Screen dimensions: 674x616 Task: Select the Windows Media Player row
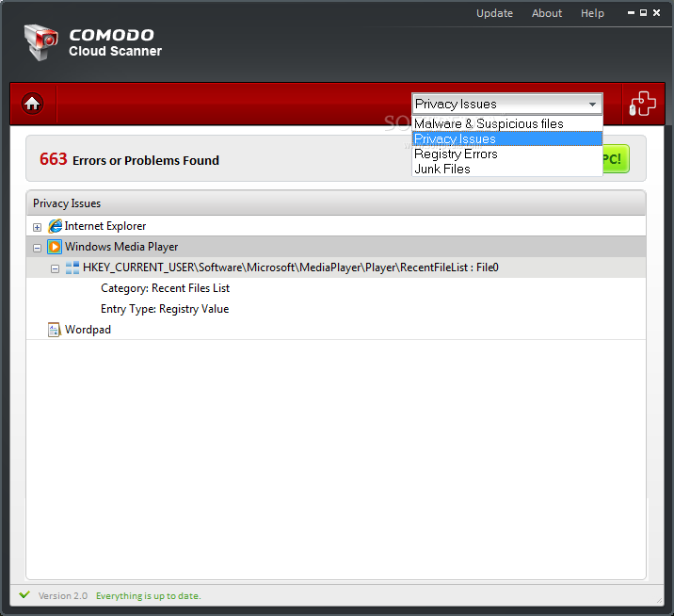336,247
